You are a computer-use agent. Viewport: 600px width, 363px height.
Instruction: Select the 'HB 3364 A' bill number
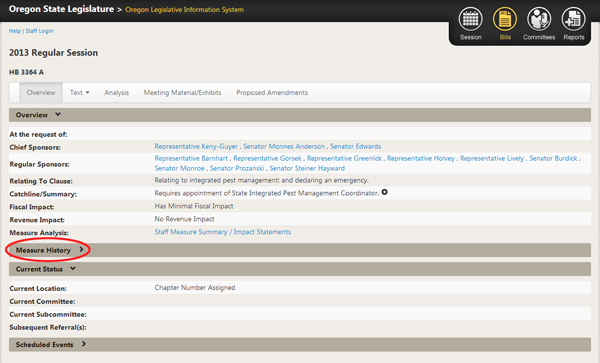click(x=26, y=72)
